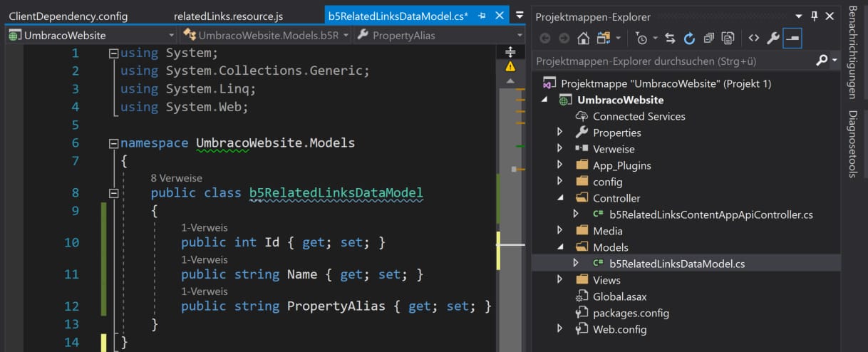Click the back arrow in Projektmappen-Explorer toolbar
868x352 pixels.
(x=544, y=38)
